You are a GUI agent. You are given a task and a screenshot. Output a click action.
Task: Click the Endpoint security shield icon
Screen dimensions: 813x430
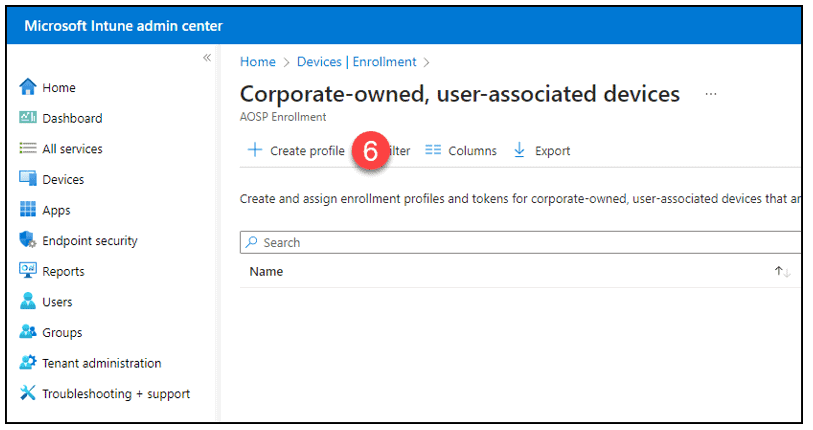click(27, 240)
